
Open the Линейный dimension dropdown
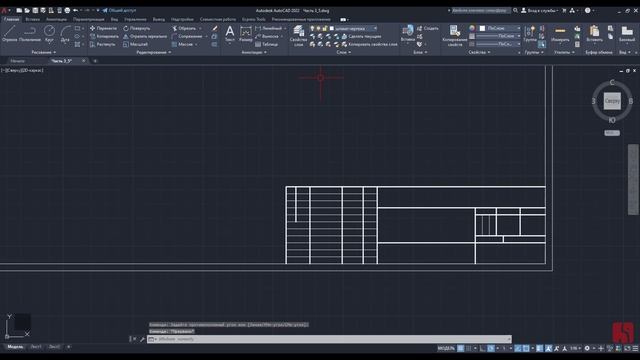285,28
